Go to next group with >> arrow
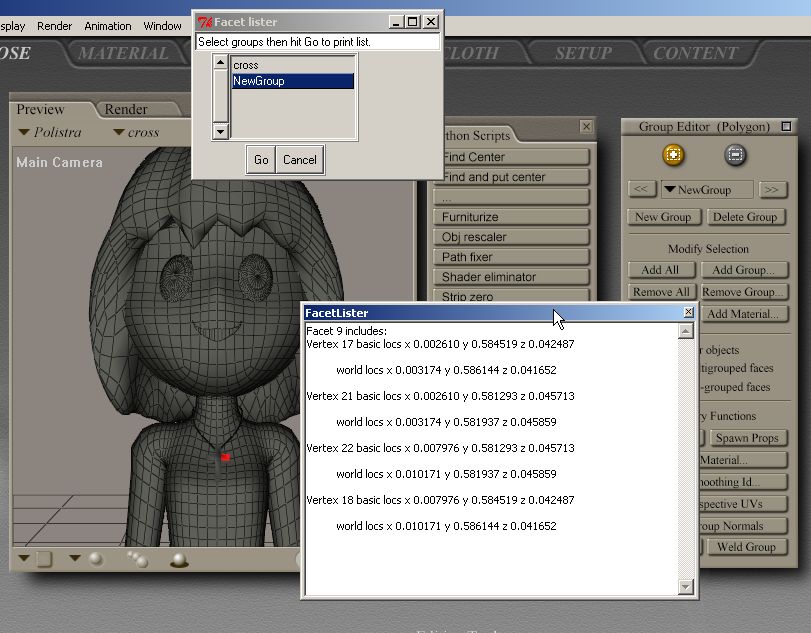The image size is (811, 633). click(771, 190)
